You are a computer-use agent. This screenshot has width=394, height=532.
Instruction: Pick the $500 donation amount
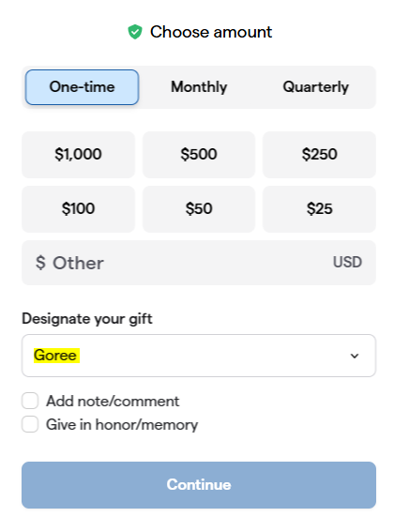pyautogui.click(x=199, y=155)
